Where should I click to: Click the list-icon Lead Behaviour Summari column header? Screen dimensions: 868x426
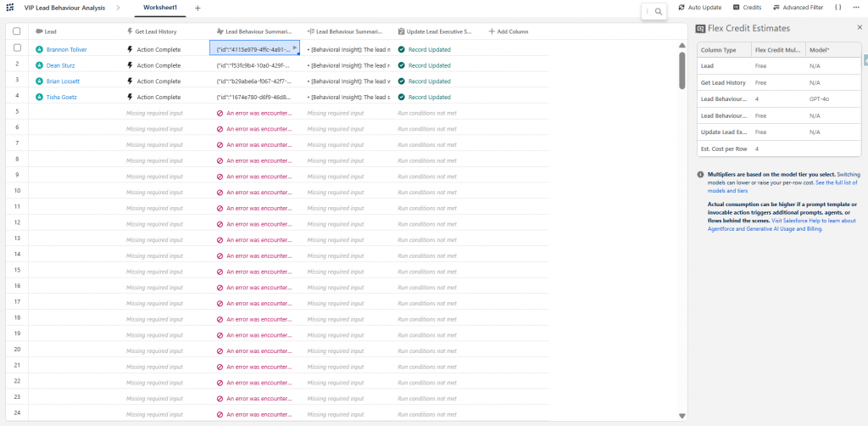pos(344,31)
